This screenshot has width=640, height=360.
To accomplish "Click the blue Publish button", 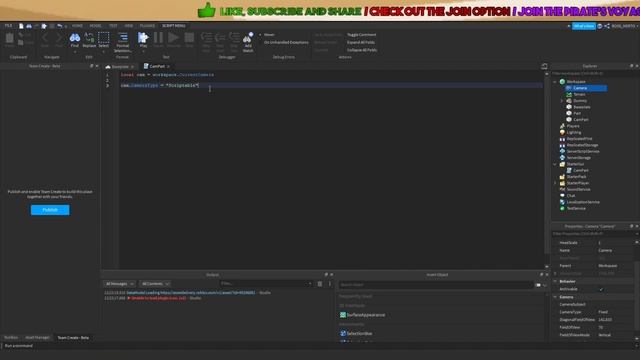I will (x=50, y=210).
